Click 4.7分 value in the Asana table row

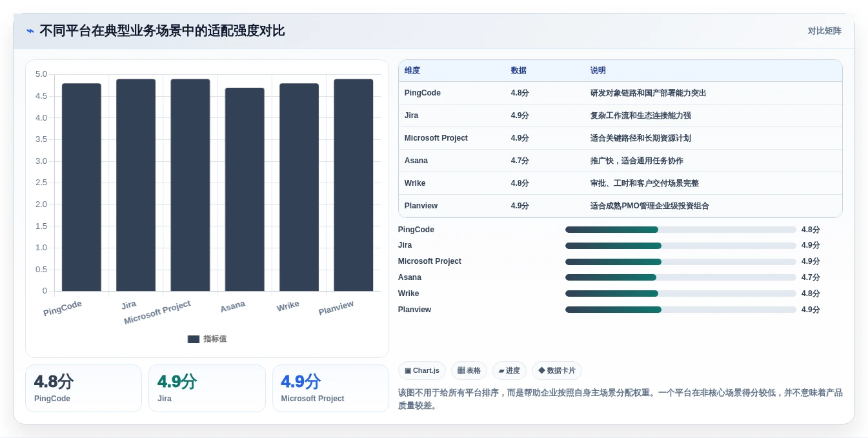pos(520,161)
